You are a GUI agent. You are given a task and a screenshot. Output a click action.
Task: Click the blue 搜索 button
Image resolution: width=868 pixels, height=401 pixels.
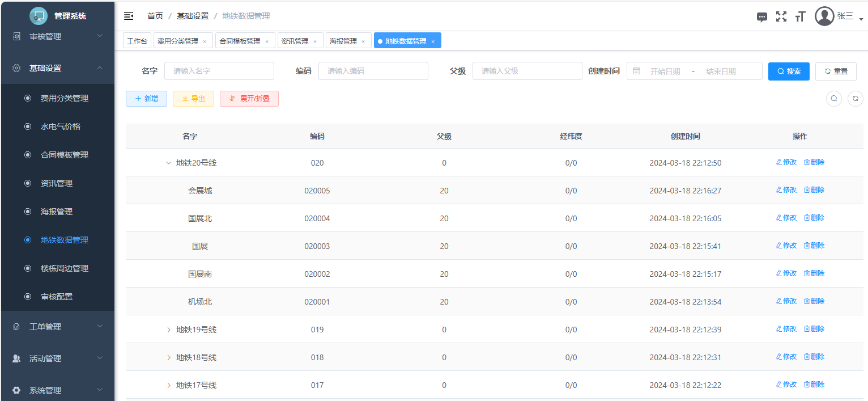(x=789, y=71)
